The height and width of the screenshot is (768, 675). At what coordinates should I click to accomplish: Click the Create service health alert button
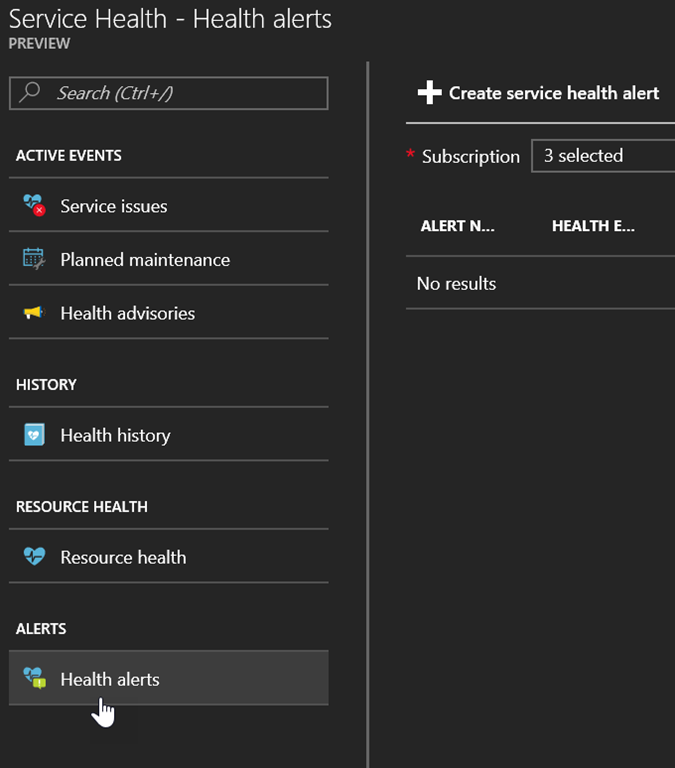[x=553, y=93]
